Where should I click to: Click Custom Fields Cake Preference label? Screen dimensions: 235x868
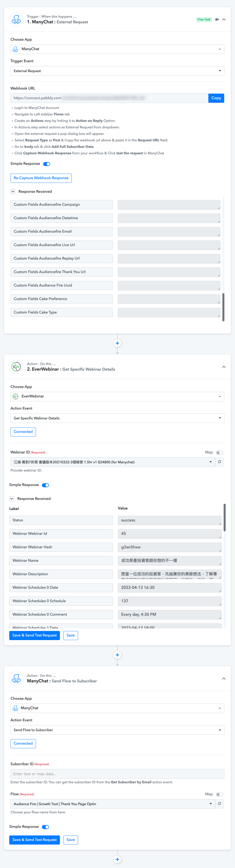tap(62, 299)
